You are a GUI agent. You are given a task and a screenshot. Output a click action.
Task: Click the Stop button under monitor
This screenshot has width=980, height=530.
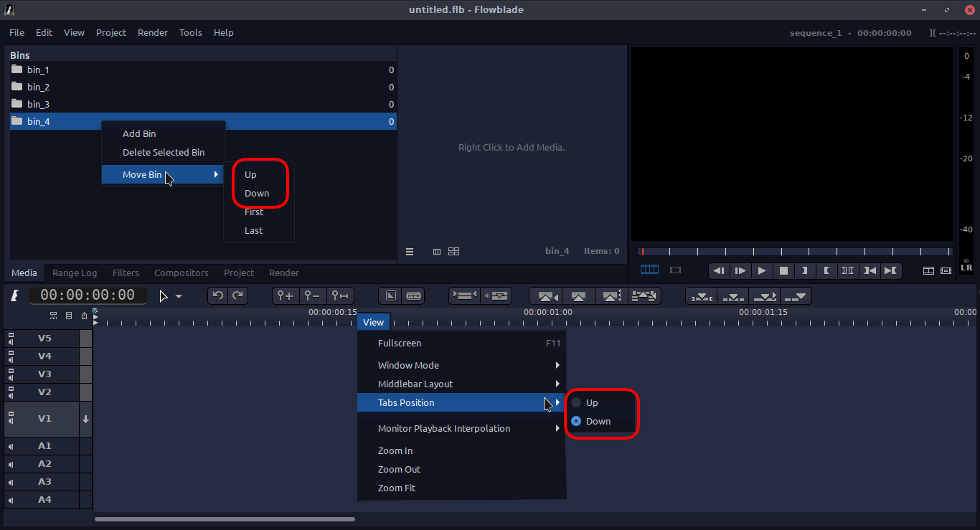783,270
